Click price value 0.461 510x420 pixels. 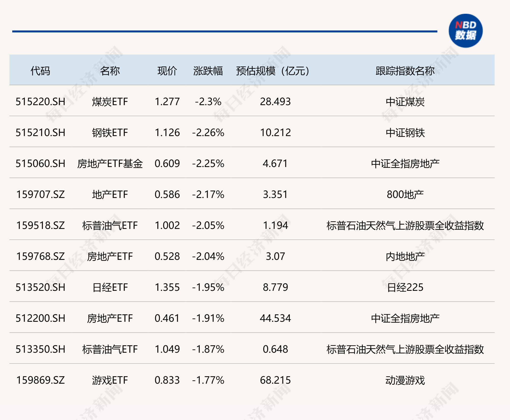coord(167,318)
